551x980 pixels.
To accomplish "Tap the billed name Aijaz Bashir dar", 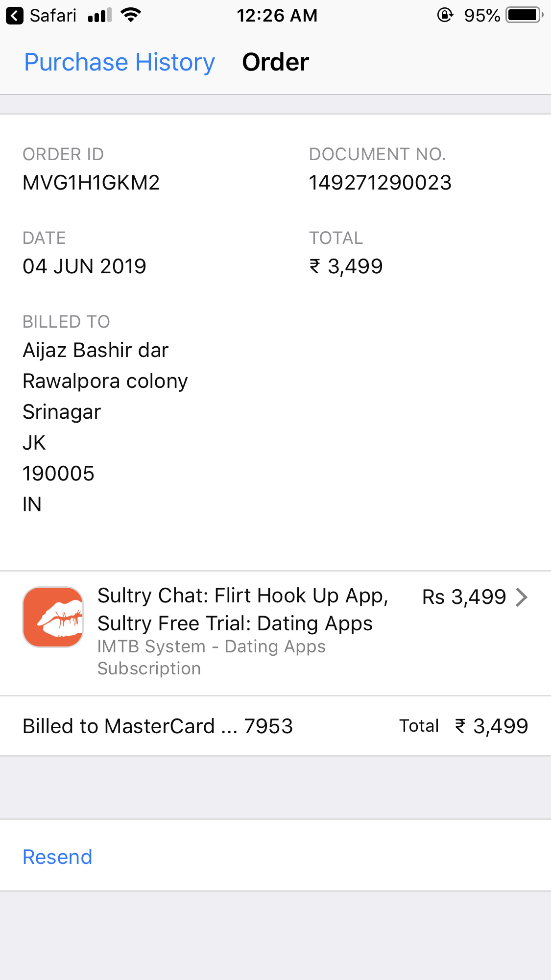I will (x=96, y=350).
